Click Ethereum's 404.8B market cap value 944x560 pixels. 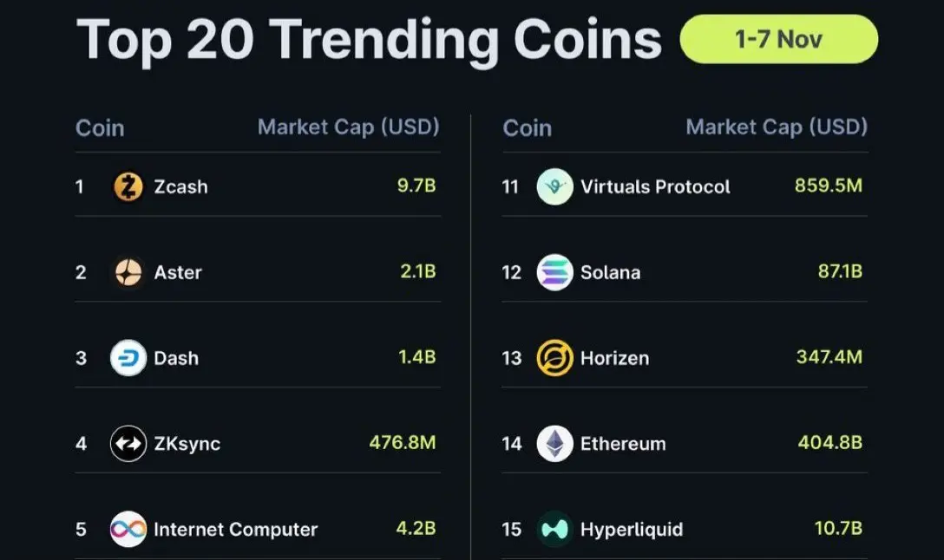(829, 443)
